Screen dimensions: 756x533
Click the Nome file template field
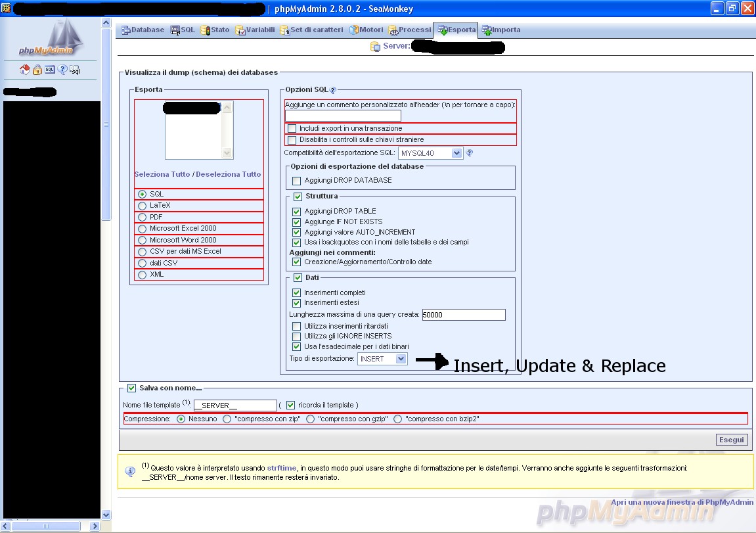[x=234, y=406]
